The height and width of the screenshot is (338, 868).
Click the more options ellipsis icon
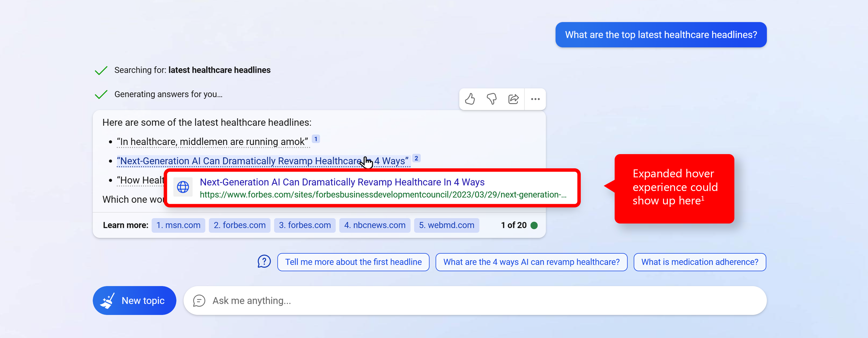[x=534, y=99]
